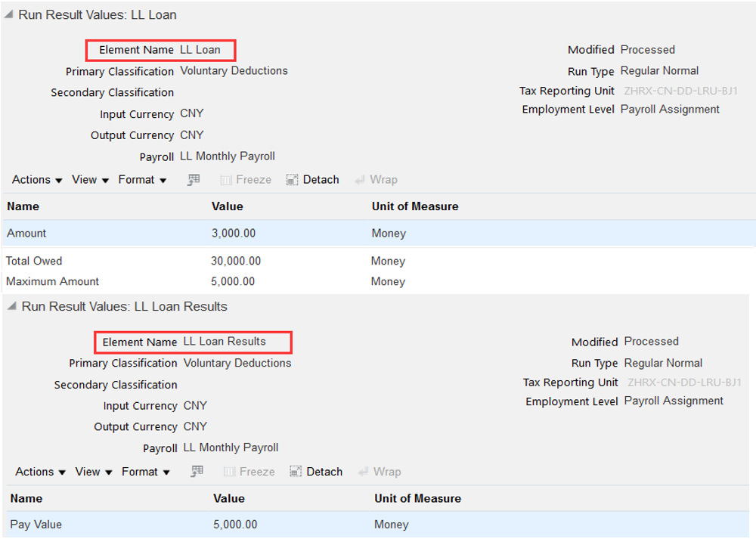
Task: Click Freeze in the LL Loan table toolbar
Action: [246, 180]
